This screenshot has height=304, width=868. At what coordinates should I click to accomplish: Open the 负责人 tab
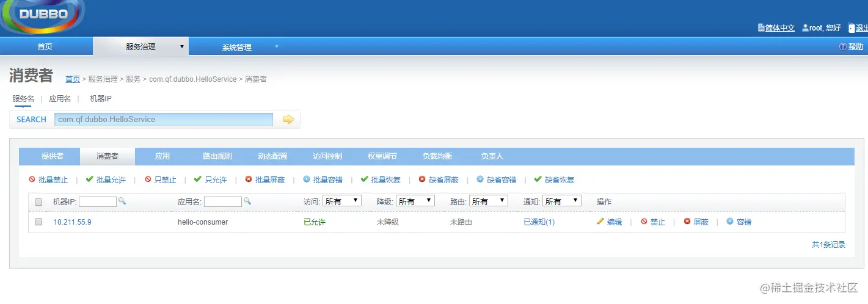coord(492,156)
